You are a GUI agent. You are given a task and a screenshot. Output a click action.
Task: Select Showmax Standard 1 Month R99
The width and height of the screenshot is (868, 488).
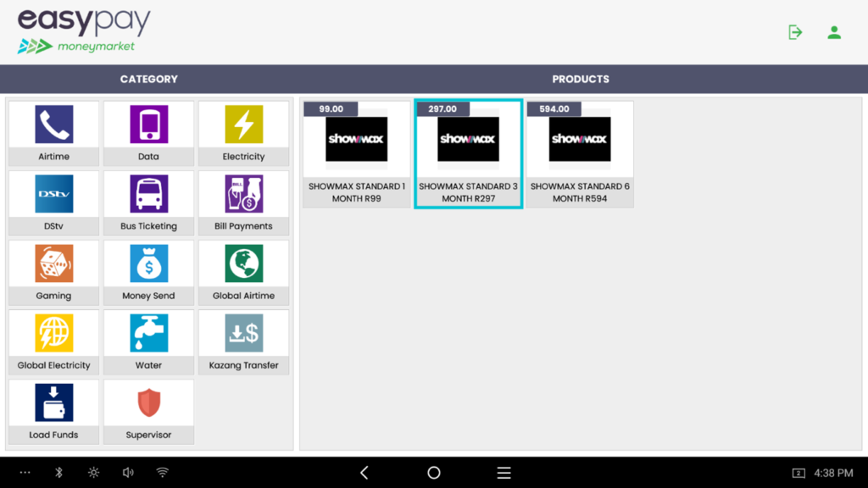(357, 154)
